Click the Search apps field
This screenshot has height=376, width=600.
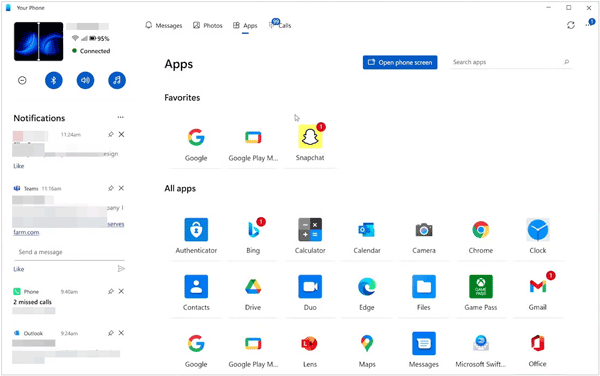[510, 62]
